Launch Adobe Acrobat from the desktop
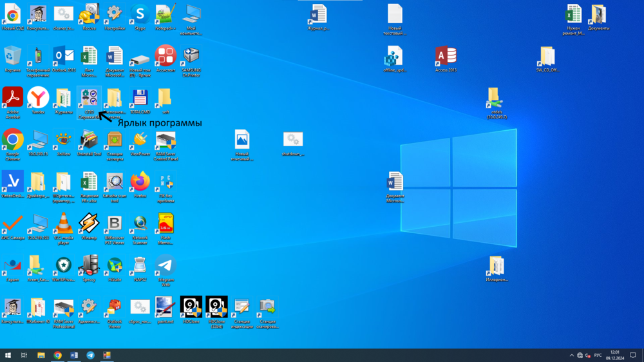This screenshot has width=644, height=362. (x=12, y=103)
